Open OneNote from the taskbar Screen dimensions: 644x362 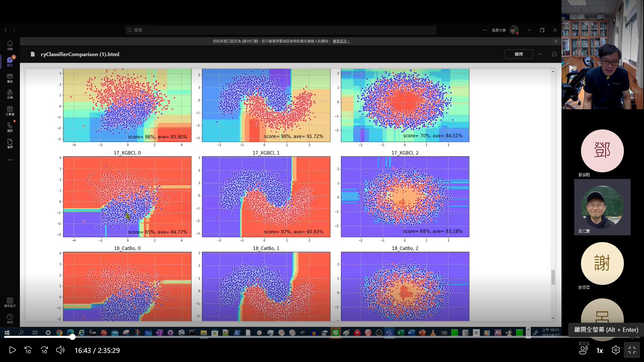click(x=159, y=333)
